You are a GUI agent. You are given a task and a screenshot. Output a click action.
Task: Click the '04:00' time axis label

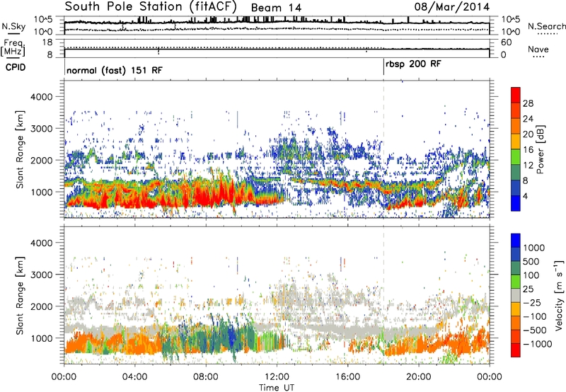coord(134,377)
